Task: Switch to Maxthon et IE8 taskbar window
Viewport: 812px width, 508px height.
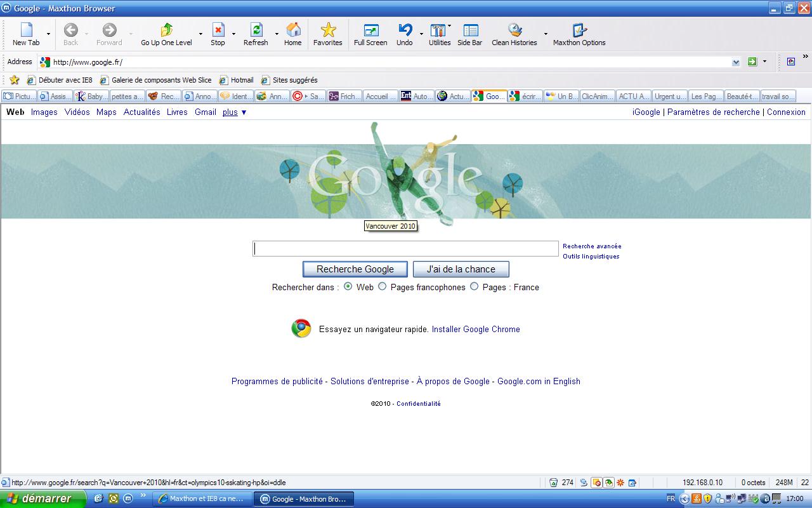Action: point(202,499)
